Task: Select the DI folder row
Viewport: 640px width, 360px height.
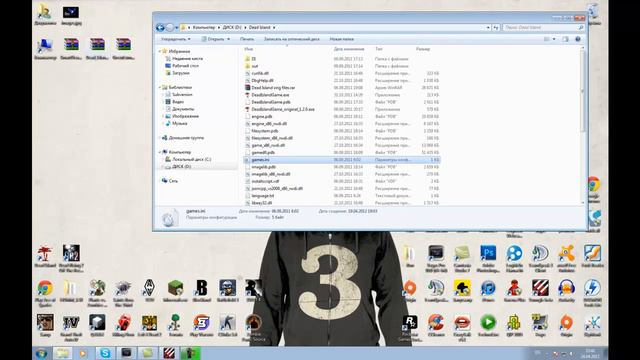Action: (x=341, y=59)
